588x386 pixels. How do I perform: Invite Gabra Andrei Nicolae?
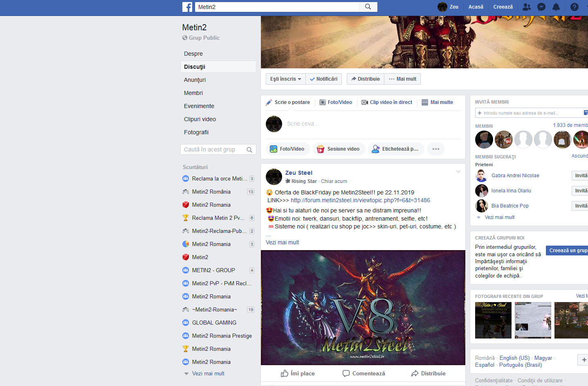(x=580, y=176)
